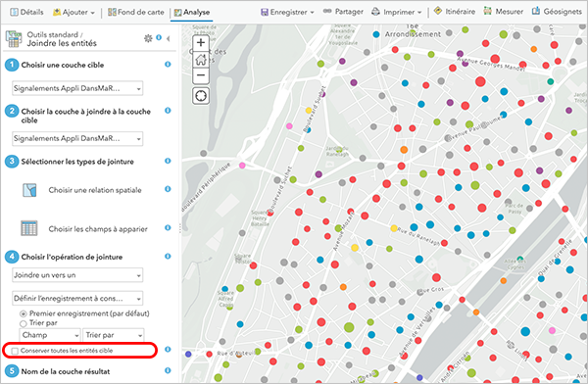Click Rue du Ranelagh street label
This screenshot has height=384, width=588.
point(418,237)
